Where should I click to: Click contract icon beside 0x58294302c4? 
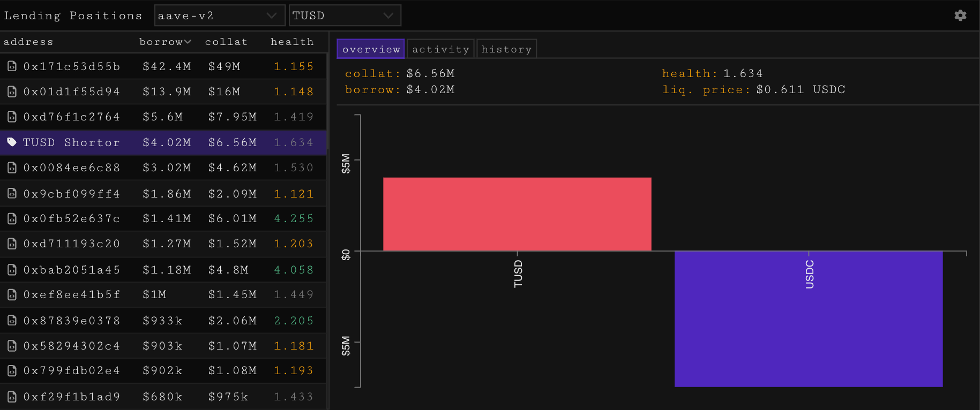[x=12, y=346]
